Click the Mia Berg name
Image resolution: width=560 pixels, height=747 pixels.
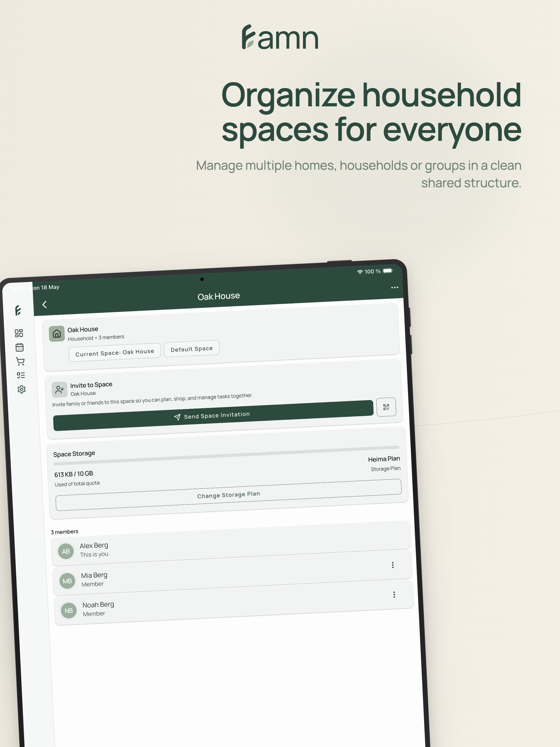[94, 575]
